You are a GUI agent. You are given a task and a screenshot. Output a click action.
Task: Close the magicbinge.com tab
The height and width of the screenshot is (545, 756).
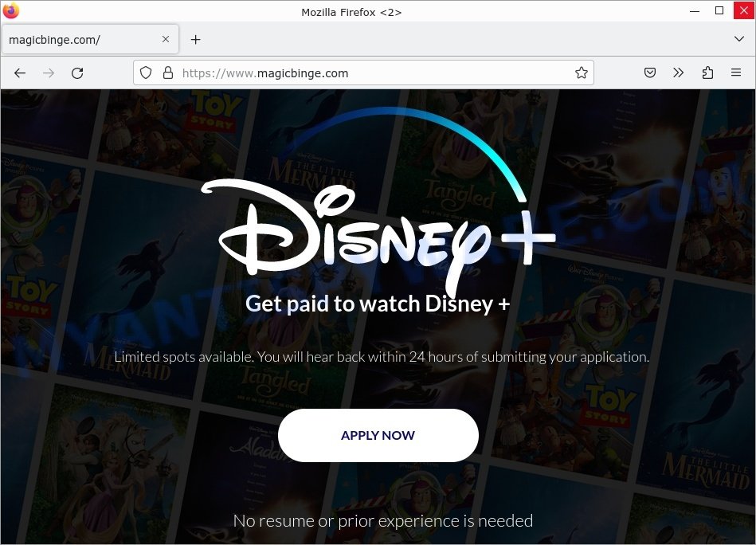click(x=166, y=39)
